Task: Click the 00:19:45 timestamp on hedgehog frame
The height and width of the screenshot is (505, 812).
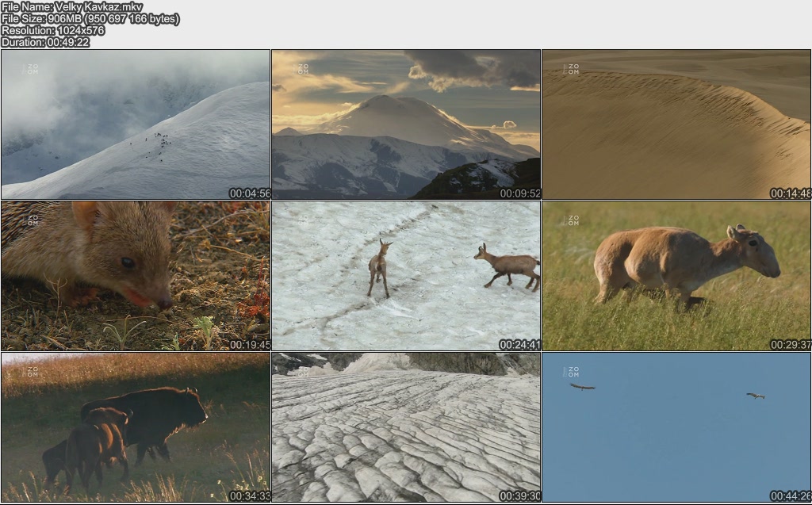Action: coord(250,345)
